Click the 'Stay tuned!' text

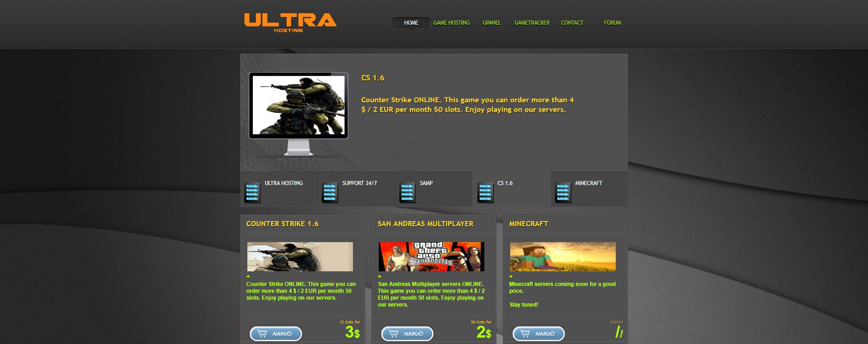pyautogui.click(x=524, y=305)
